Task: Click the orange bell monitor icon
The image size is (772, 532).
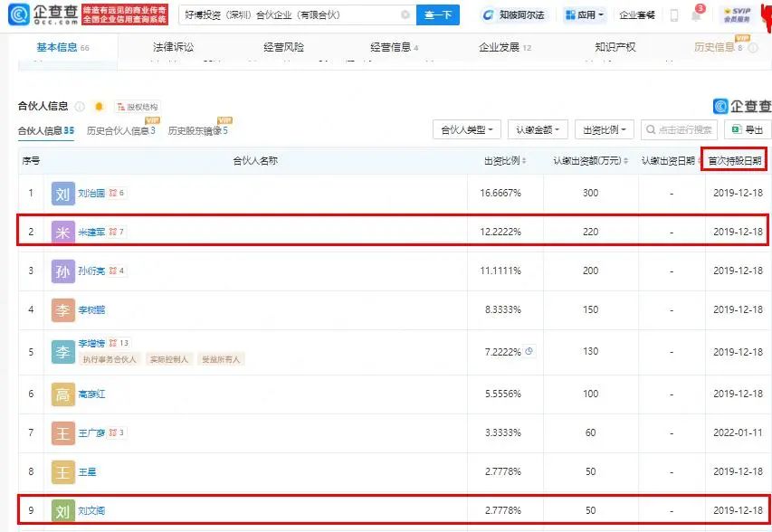Action: 99,106
